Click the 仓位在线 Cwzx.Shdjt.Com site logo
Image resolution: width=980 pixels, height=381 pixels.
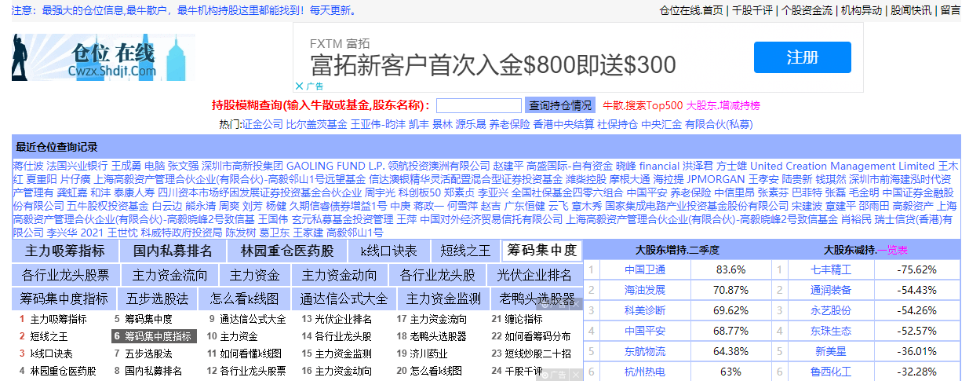pyautogui.click(x=104, y=58)
